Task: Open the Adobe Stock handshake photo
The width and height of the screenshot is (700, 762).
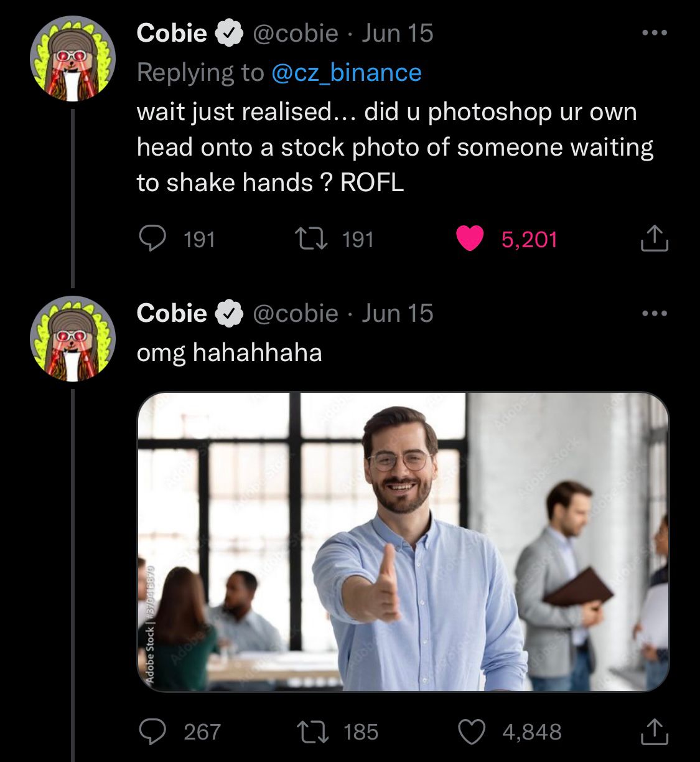Action: click(403, 542)
